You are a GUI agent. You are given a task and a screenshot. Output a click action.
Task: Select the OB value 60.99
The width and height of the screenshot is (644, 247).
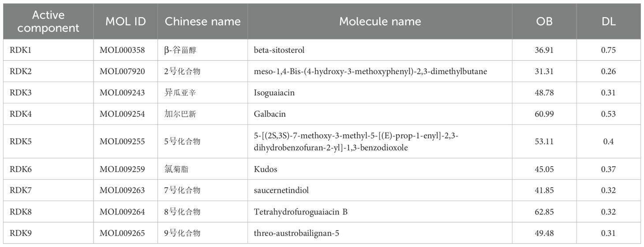544,114
